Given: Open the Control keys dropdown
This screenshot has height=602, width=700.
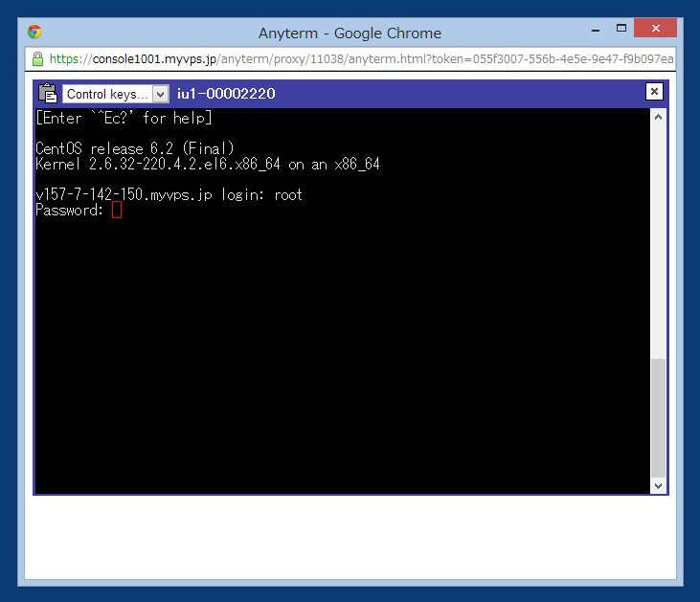Looking at the screenshot, I should click(x=116, y=94).
